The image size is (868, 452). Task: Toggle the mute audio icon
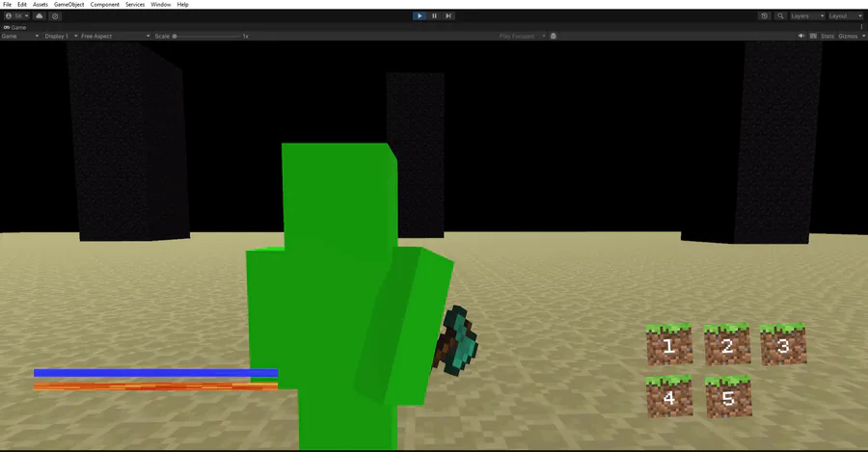point(801,36)
